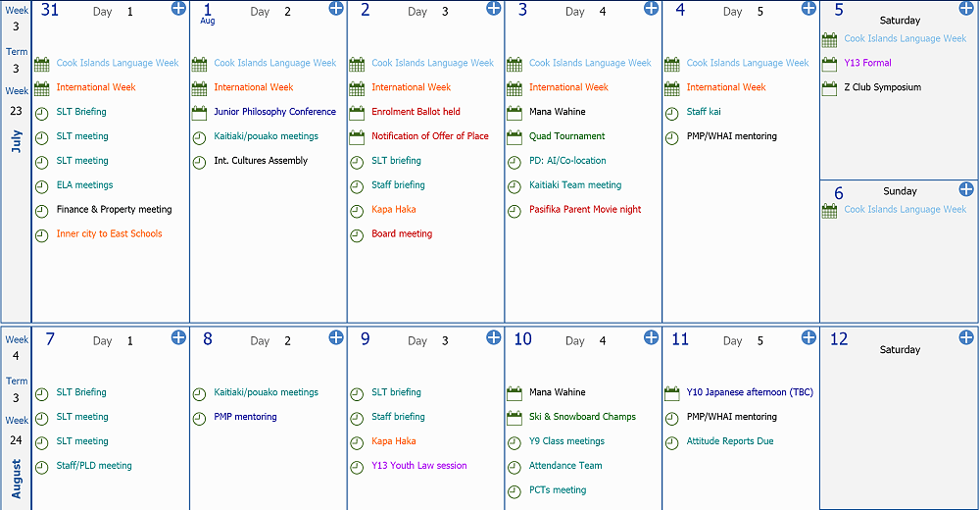Click calendar icon beside Y13 Formal
The height and width of the screenshot is (510, 980).
click(x=829, y=64)
